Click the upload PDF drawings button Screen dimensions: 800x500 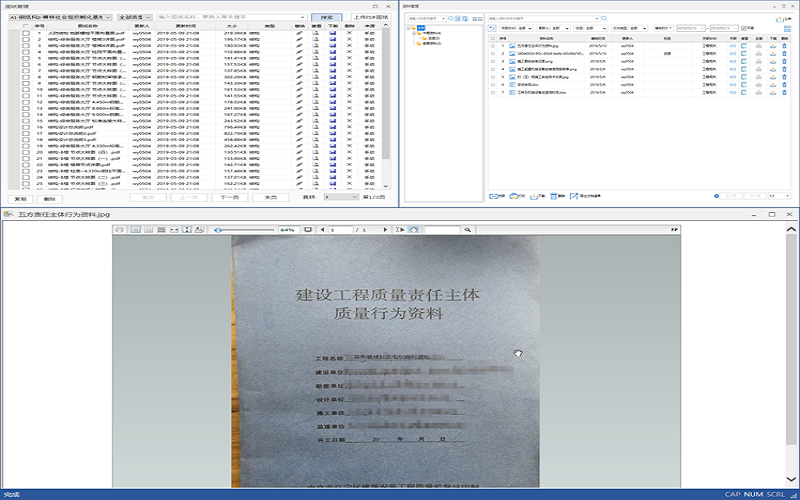[371, 17]
